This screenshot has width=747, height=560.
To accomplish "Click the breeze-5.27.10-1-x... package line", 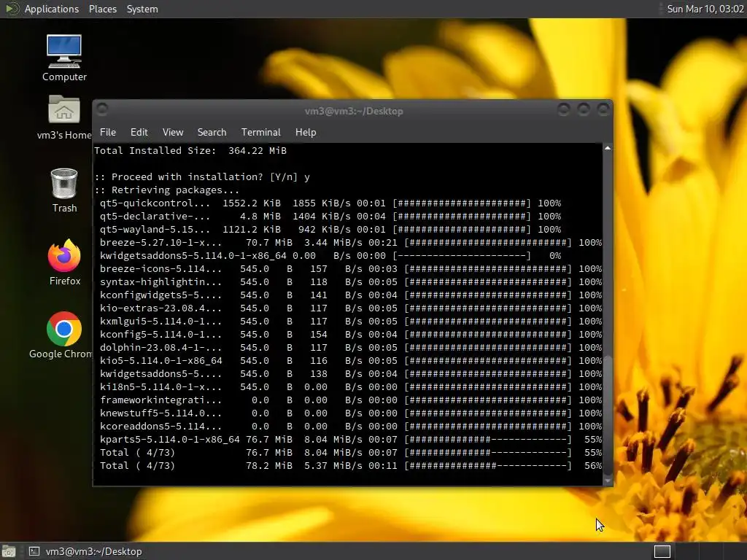I will 351,242.
